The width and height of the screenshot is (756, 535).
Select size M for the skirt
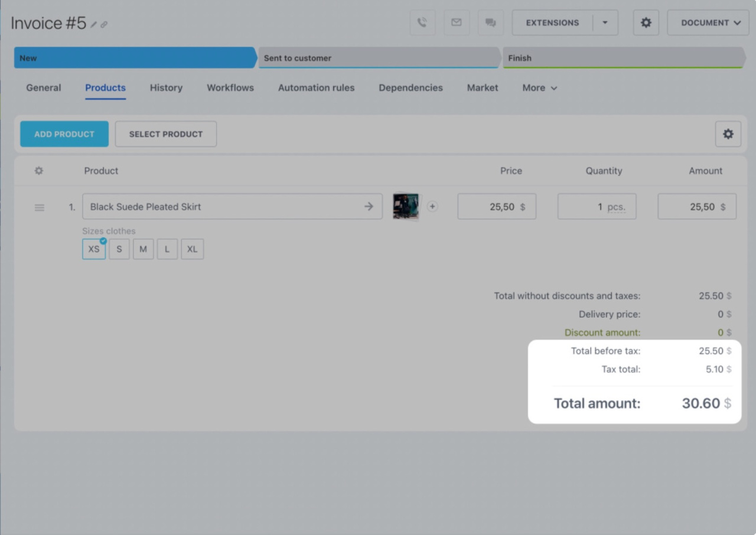click(x=143, y=249)
